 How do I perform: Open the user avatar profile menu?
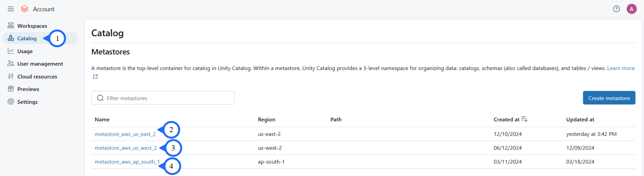point(631,9)
